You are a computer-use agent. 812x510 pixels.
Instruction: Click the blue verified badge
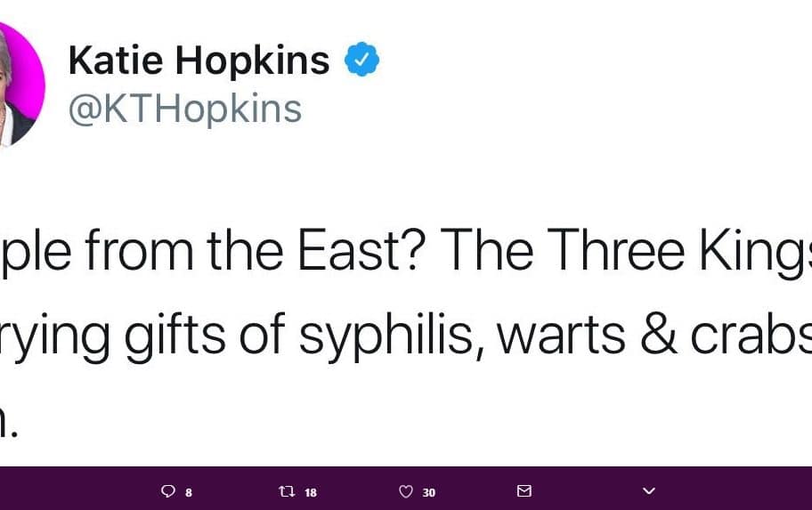[362, 59]
